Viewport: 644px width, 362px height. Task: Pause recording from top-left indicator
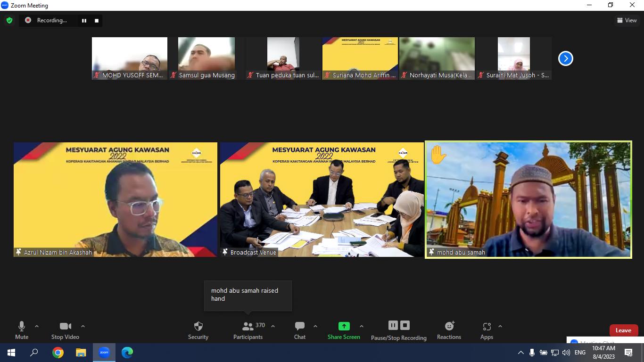84,20
